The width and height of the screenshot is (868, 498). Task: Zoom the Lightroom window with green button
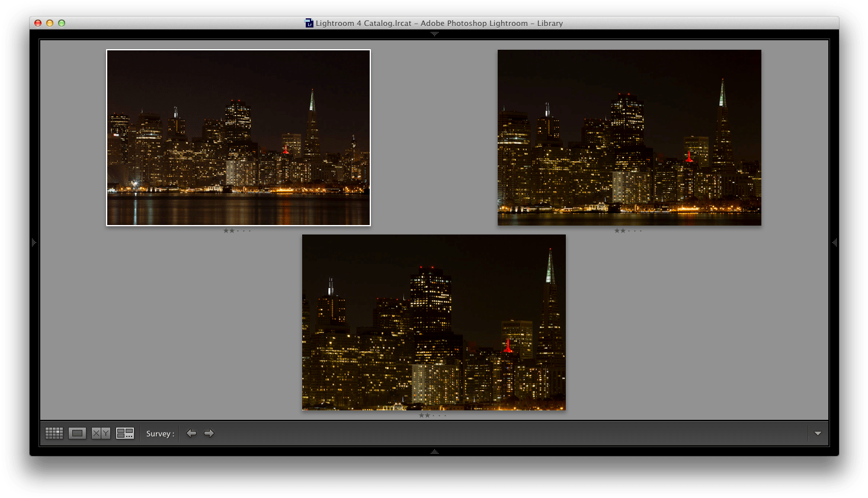click(62, 23)
